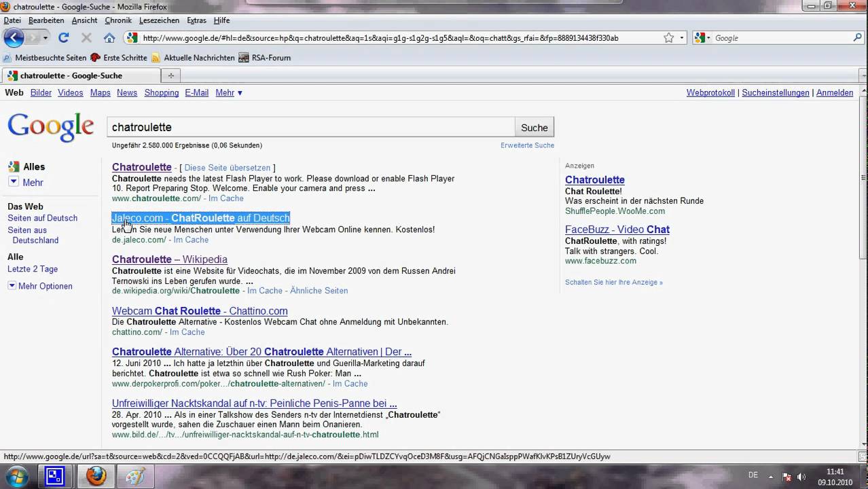This screenshot has height=489, width=868.
Task: Open Sucheinstellungen link
Action: pos(776,92)
